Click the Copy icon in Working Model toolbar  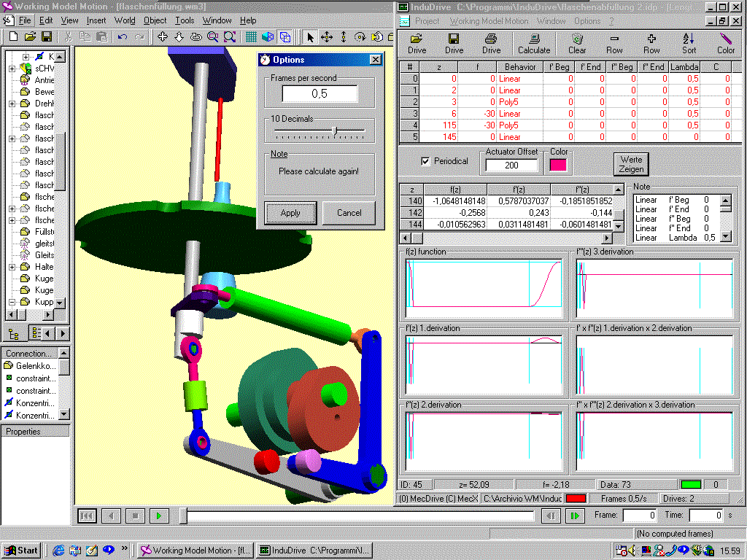[x=85, y=36]
